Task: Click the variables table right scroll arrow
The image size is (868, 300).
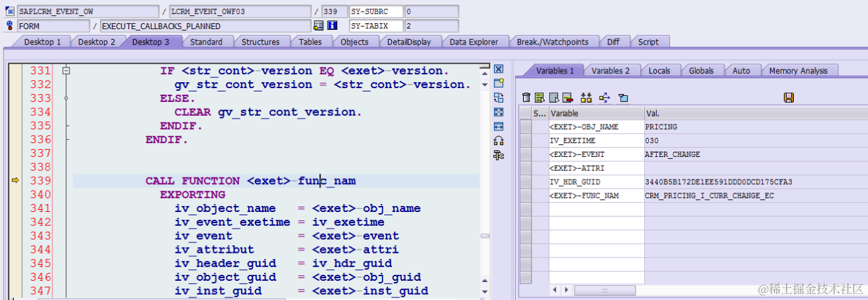Action: 567,290
